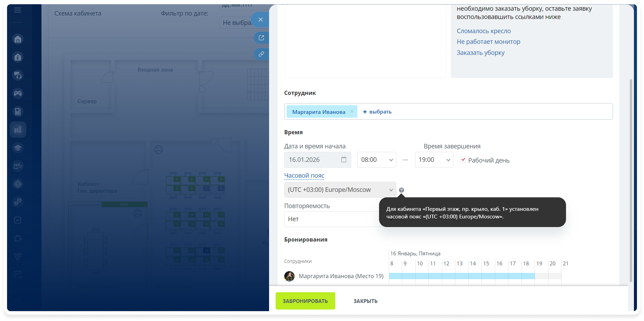Open the Europe/Moscow timezone dropdown
The height and width of the screenshot is (321, 644).
340,190
